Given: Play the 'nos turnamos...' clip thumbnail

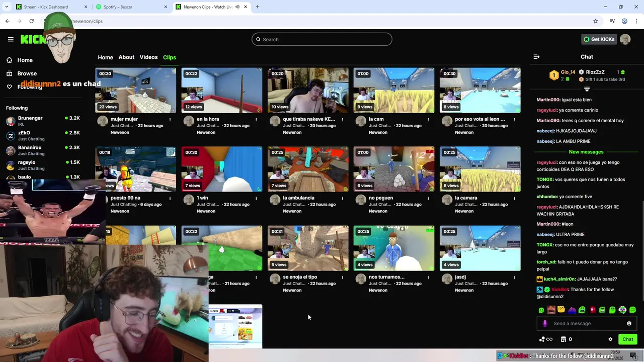Looking at the screenshot, I should (x=394, y=248).
